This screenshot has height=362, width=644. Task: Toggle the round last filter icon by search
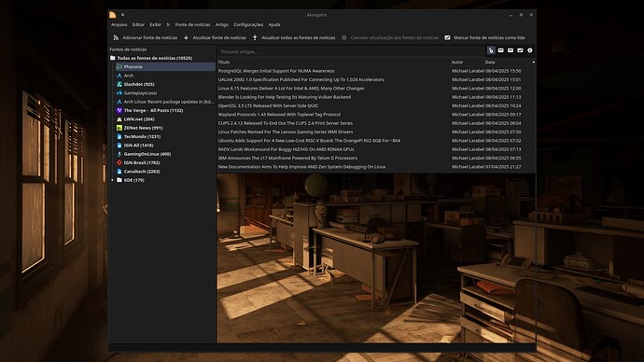(x=530, y=50)
